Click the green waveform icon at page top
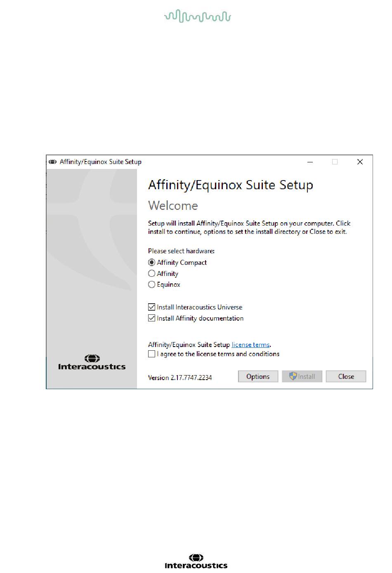 coord(198,16)
